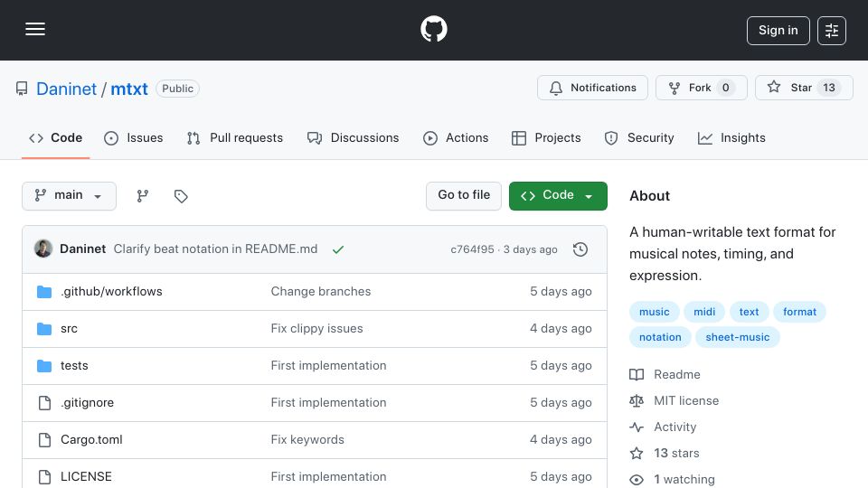View branches via the branch icon
Viewport: 868px width, 488px height.
click(143, 196)
